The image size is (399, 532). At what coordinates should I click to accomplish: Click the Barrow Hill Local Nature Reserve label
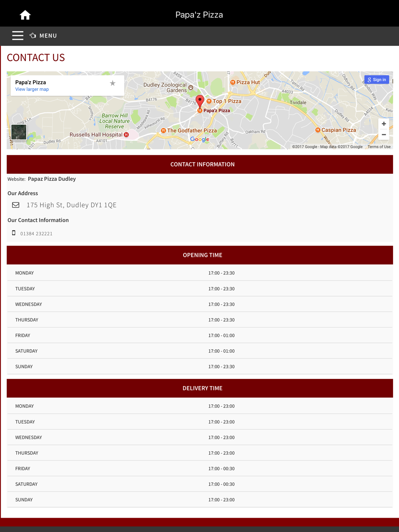pyautogui.click(x=115, y=121)
